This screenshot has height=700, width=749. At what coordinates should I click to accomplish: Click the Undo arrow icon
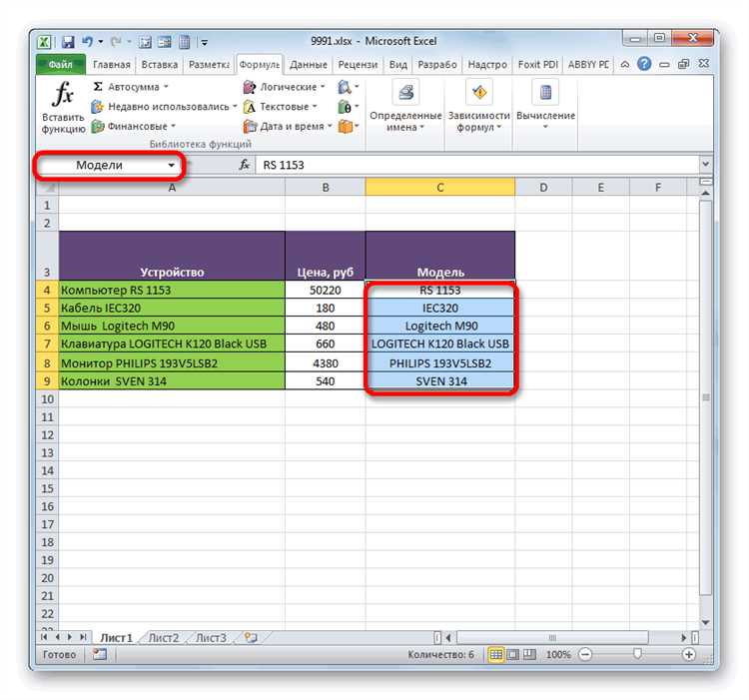point(87,42)
